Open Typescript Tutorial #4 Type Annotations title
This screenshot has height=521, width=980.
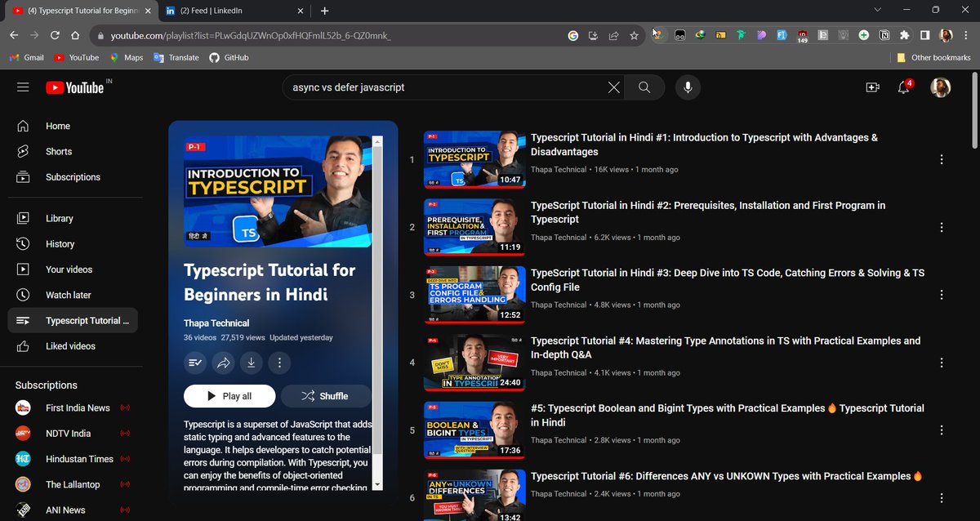[725, 348]
